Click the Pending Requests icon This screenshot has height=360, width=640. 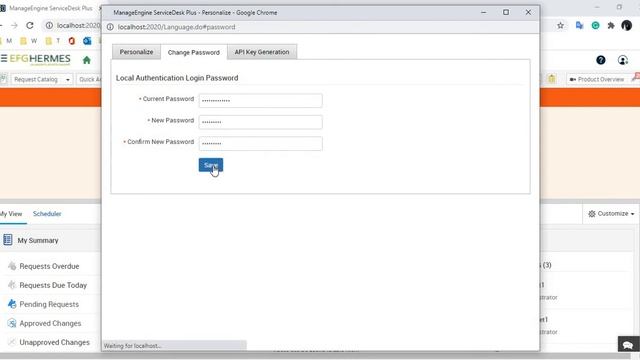coord(12,304)
